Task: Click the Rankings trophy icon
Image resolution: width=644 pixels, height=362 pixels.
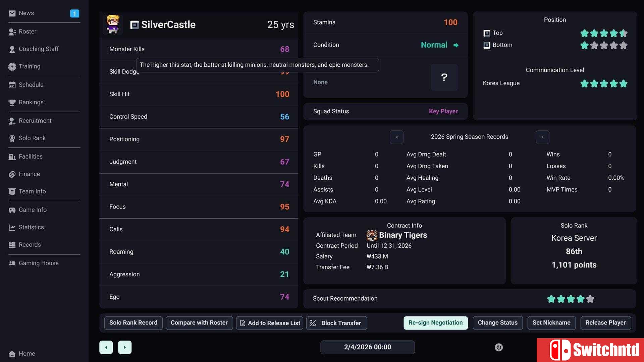Action: coord(12,102)
